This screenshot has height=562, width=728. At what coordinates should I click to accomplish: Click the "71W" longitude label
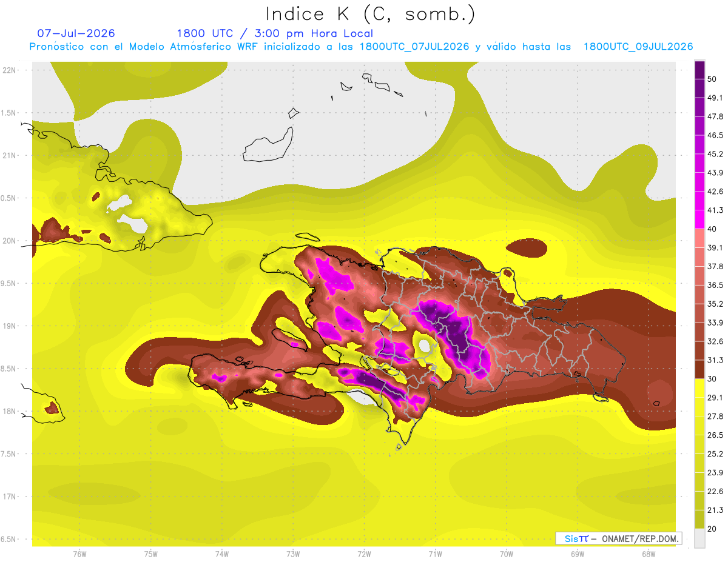(x=435, y=554)
